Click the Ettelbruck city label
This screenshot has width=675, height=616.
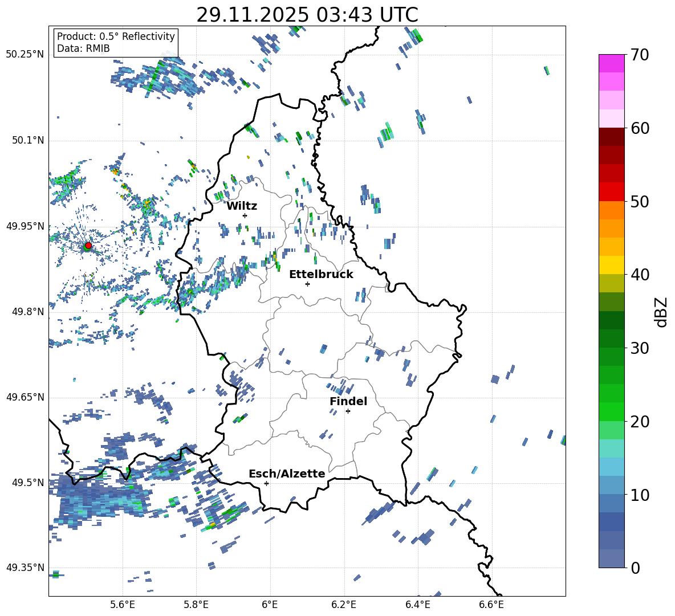pyautogui.click(x=321, y=274)
